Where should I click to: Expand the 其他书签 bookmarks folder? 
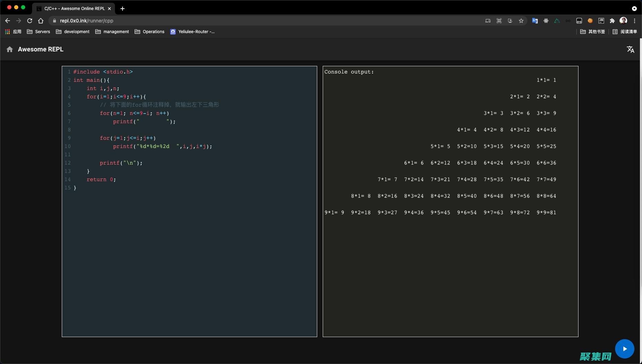click(x=592, y=32)
